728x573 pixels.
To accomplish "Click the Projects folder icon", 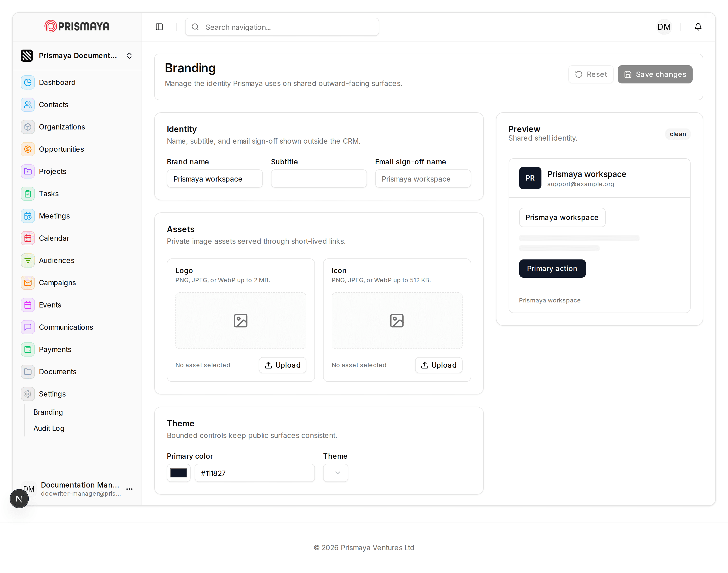I will pos(28,171).
